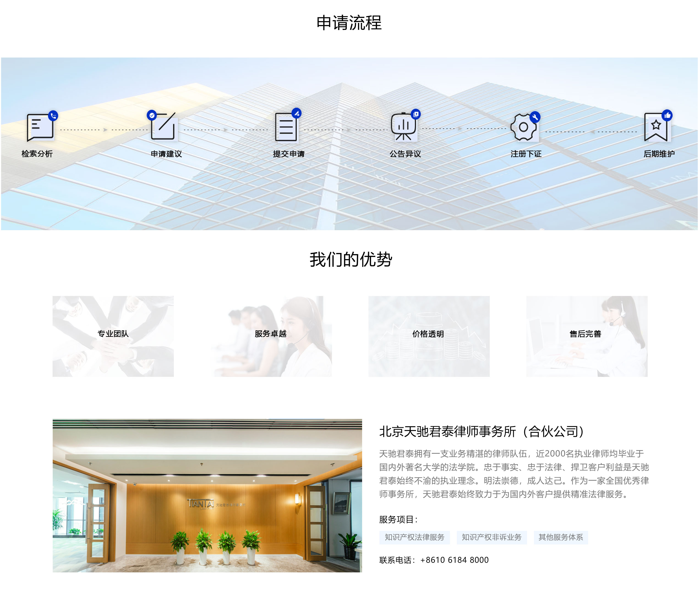Click the 申请流程 section heading

click(349, 23)
